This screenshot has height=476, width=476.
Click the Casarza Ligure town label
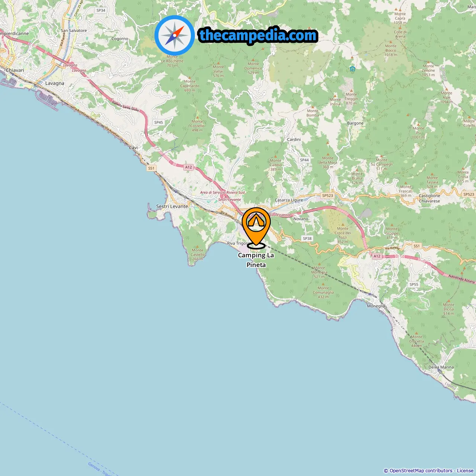coord(289,200)
